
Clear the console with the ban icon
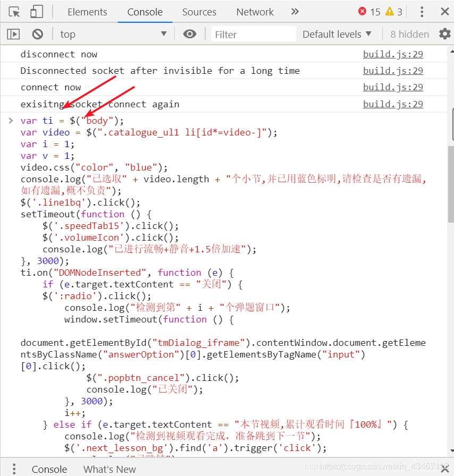pyautogui.click(x=37, y=34)
